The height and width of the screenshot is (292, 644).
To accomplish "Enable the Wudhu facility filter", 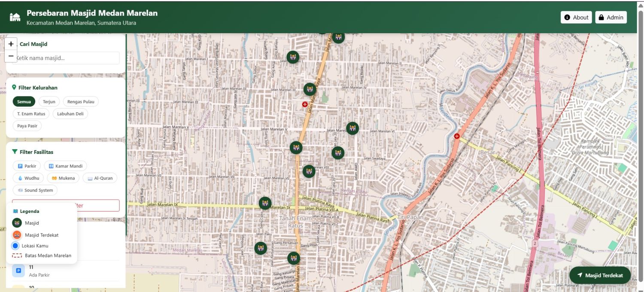I will [x=28, y=178].
